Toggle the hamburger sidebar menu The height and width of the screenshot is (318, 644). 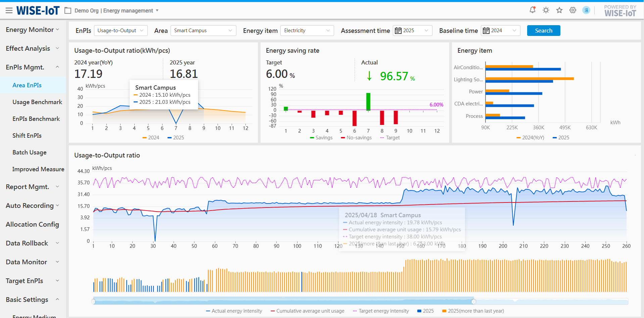tap(9, 11)
